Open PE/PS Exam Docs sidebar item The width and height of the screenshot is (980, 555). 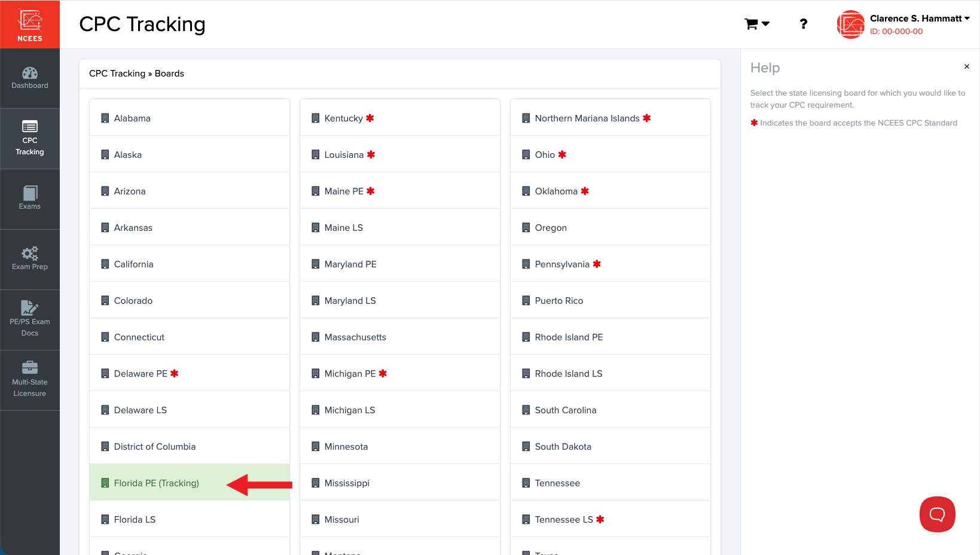[x=30, y=320]
